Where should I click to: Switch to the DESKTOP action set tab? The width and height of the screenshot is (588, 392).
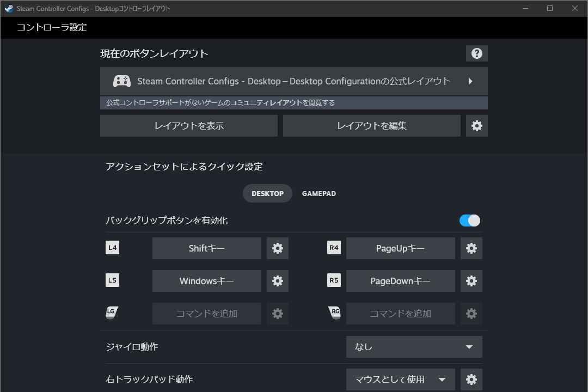(x=267, y=194)
